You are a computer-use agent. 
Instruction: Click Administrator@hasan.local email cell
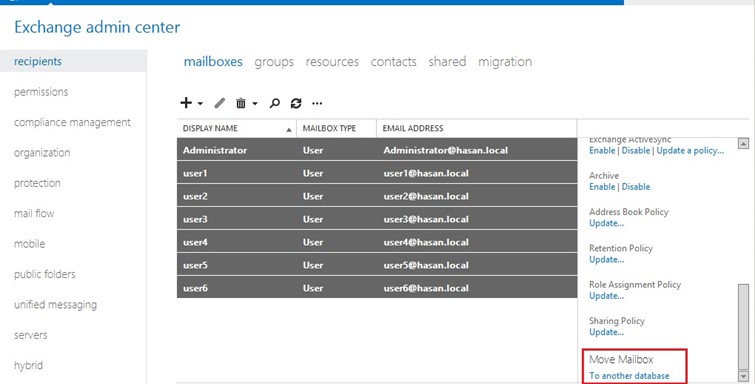(445, 150)
